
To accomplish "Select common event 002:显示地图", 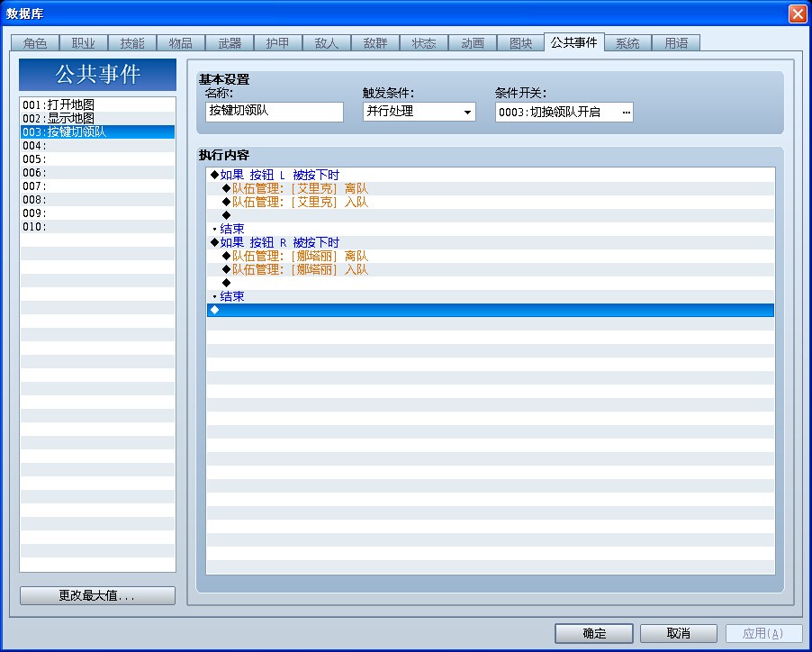I will pos(97,118).
